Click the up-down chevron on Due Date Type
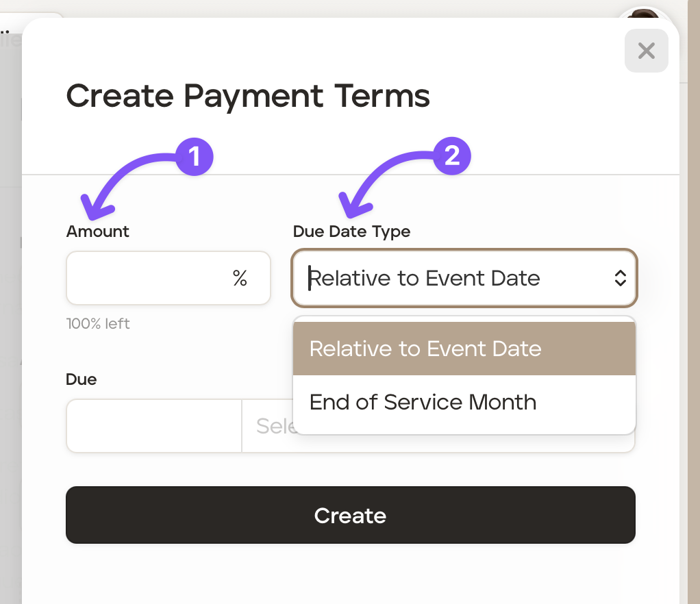700x604 pixels. tap(620, 278)
